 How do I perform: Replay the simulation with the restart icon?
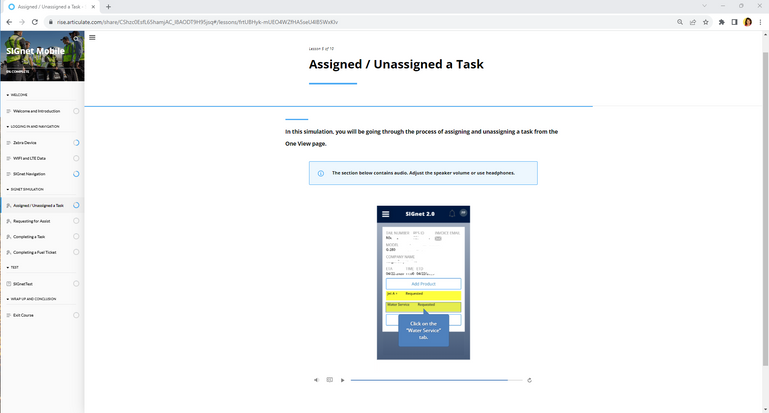tap(529, 380)
